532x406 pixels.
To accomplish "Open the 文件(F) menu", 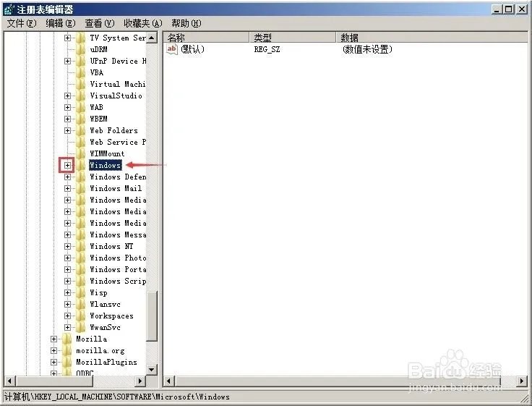I will pyautogui.click(x=22, y=23).
